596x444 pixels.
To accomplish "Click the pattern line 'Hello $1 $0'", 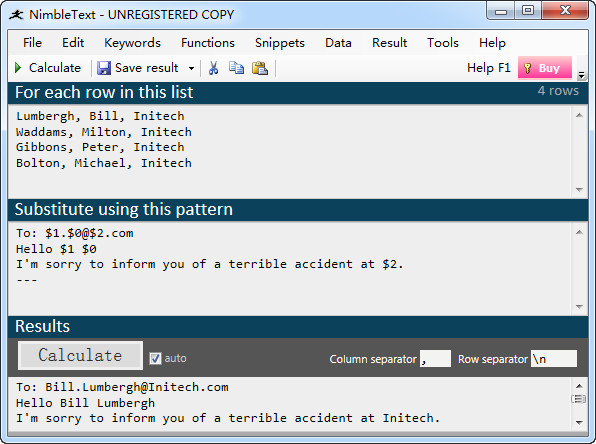I will [x=56, y=249].
